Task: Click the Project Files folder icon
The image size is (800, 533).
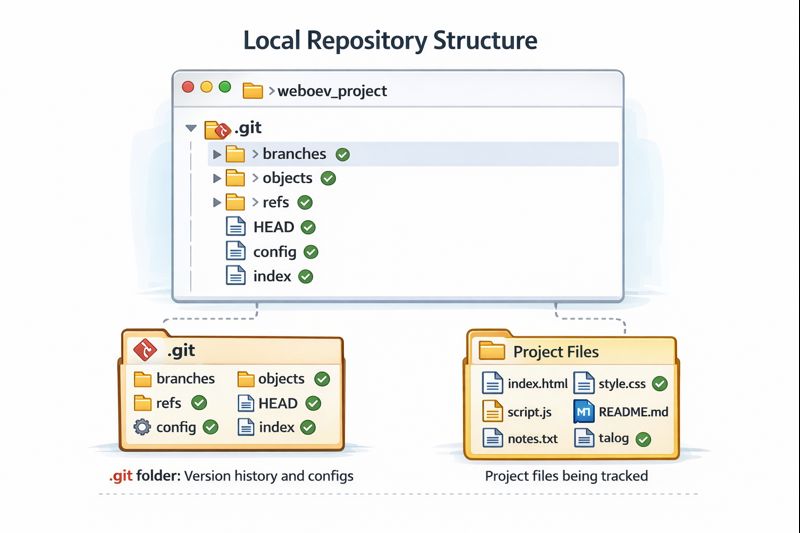Action: 492,351
